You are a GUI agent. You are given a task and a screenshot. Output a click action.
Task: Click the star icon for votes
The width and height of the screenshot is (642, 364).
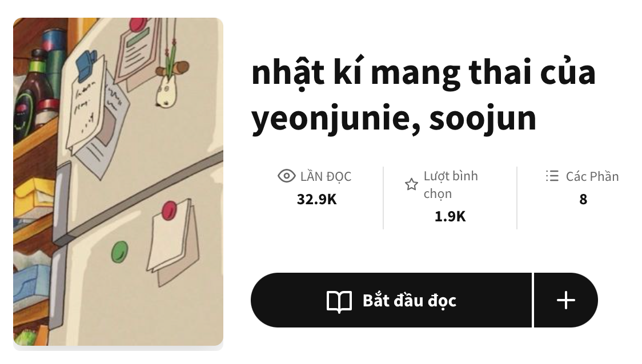click(411, 184)
